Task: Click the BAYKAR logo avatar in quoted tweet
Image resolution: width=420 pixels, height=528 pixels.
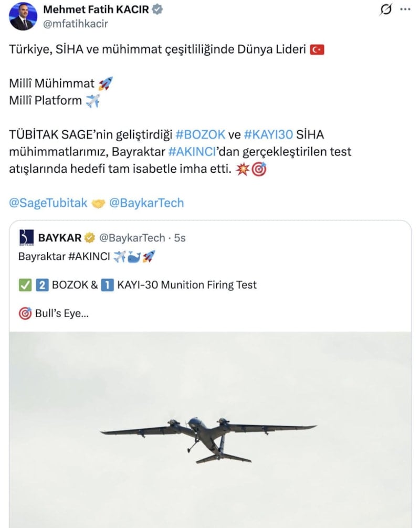Action: [x=27, y=238]
